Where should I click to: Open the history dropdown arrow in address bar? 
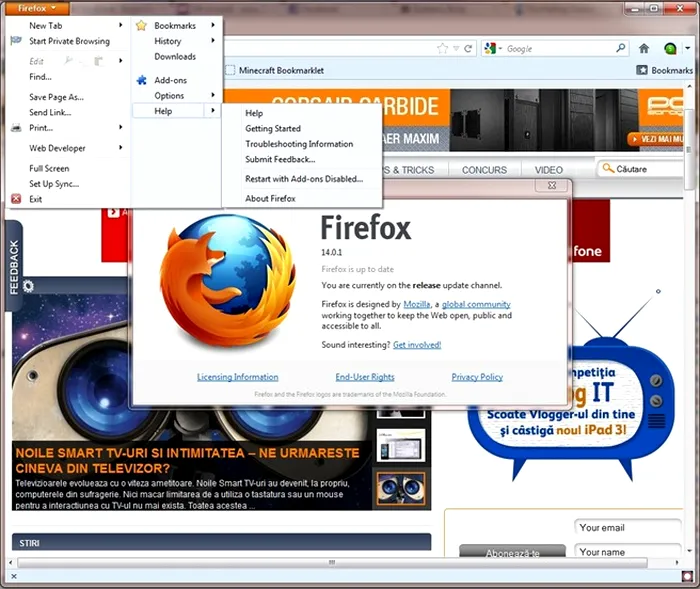(x=456, y=48)
